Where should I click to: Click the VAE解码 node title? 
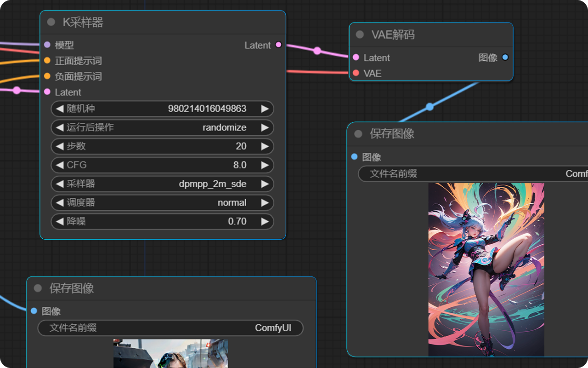[x=393, y=34]
